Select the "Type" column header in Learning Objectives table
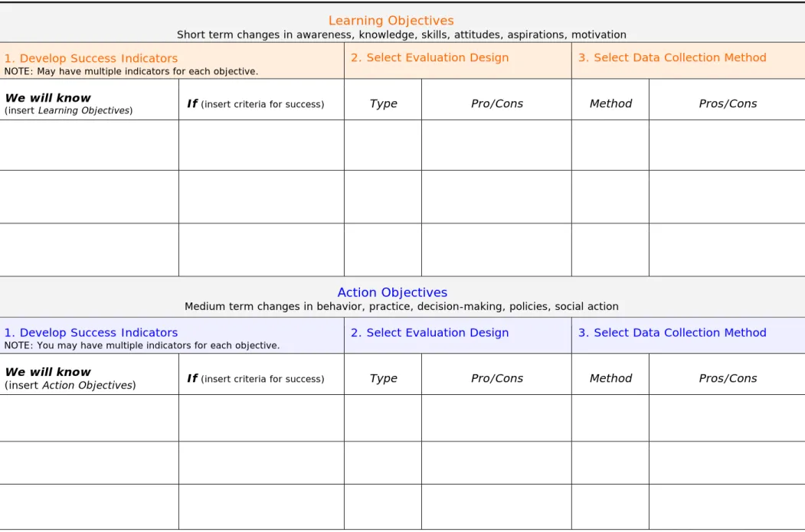The image size is (805, 532). point(383,103)
